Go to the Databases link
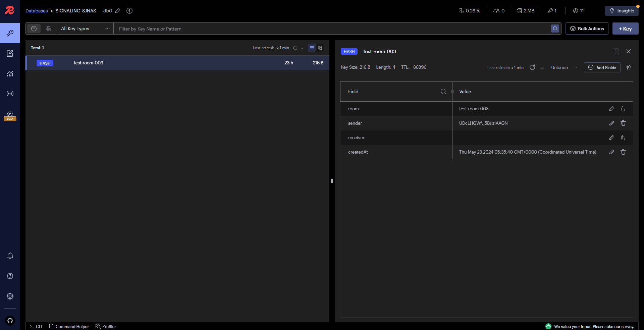 coord(37,11)
